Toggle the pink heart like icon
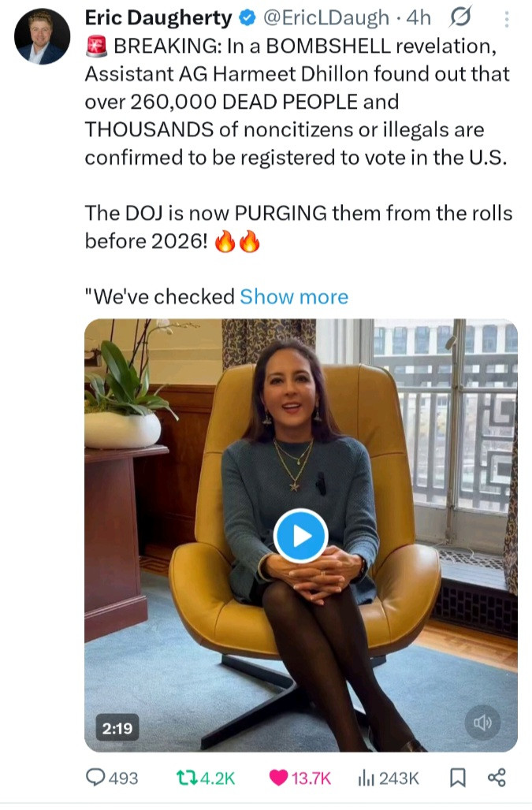532x810 pixels. point(278,778)
